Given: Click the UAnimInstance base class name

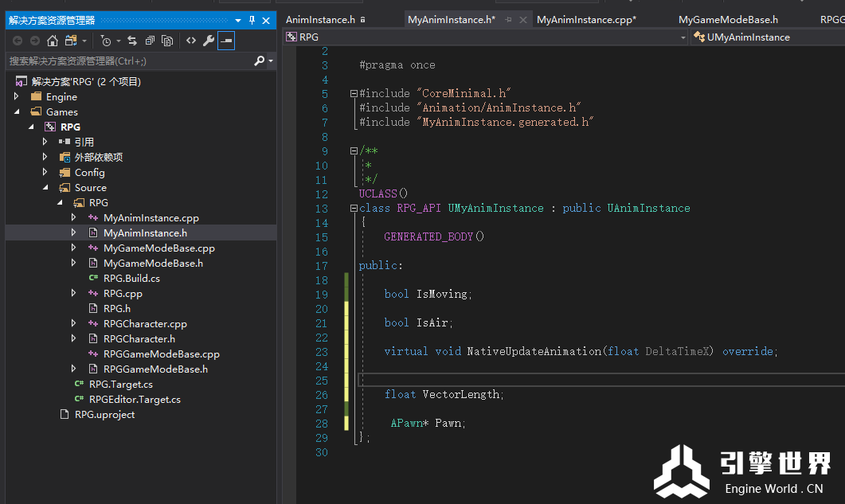Looking at the screenshot, I should (x=649, y=208).
